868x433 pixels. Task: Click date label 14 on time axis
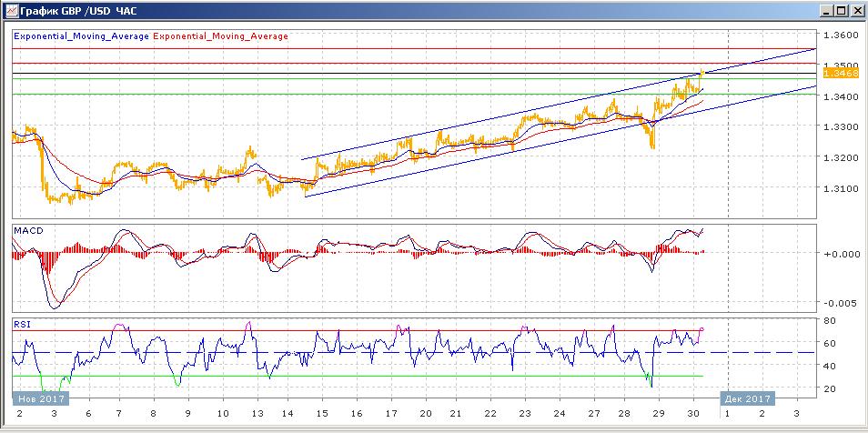click(x=288, y=414)
